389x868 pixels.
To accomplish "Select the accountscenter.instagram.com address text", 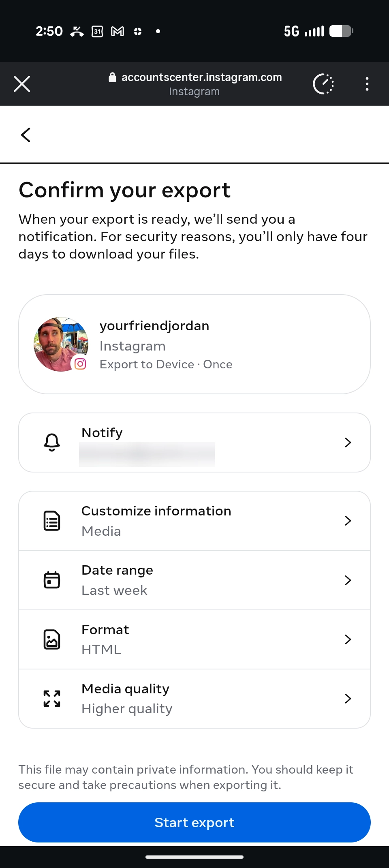I will (202, 77).
